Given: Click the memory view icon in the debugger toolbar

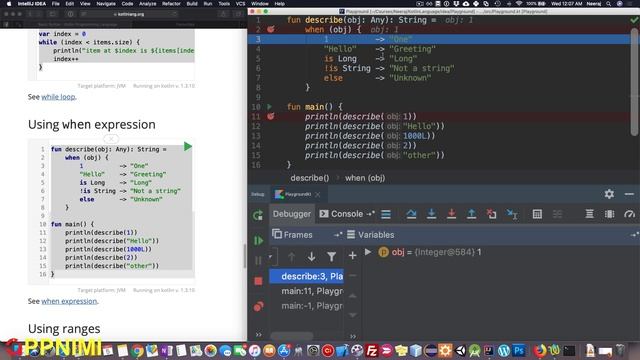Looking at the screenshot, I should pos(609,214).
